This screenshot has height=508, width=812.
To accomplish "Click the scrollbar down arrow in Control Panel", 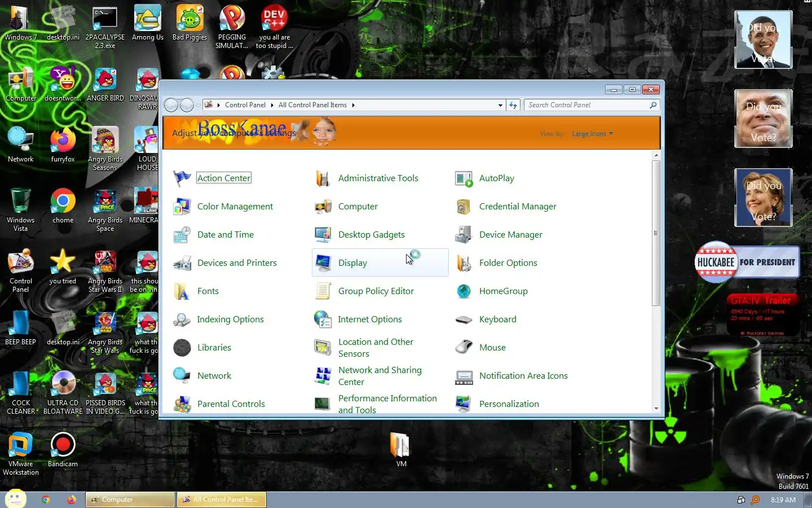I will (656, 409).
